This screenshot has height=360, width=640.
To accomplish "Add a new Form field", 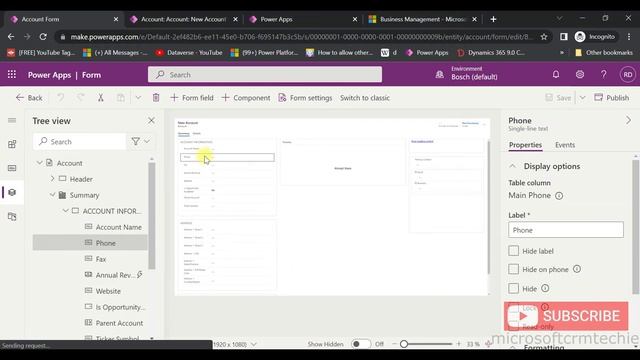I will pos(192,98).
